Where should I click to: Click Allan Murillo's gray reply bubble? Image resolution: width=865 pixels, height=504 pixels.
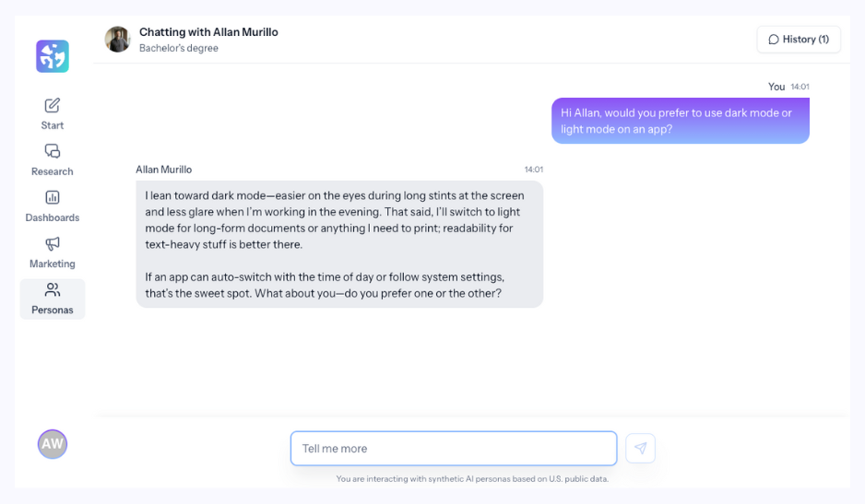click(339, 244)
